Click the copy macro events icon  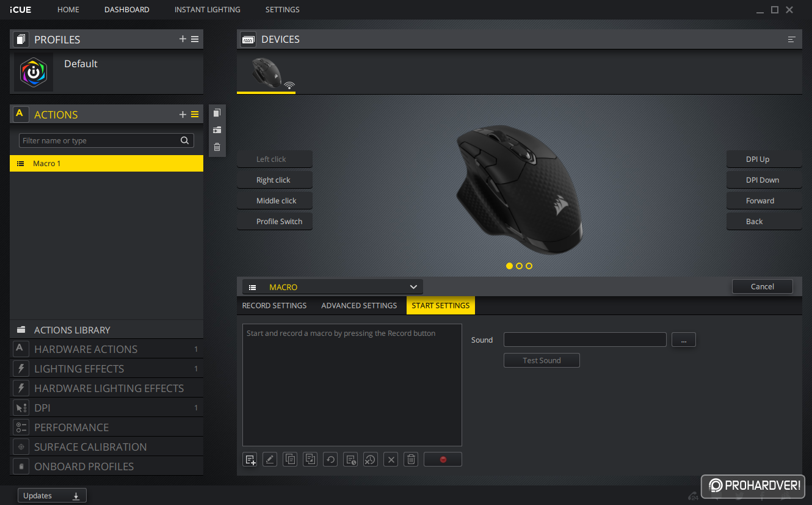click(x=290, y=459)
